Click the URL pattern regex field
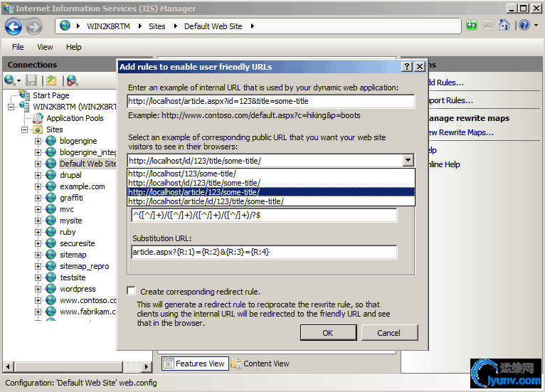Image resolution: width=545 pixels, height=392 pixels. coord(264,216)
